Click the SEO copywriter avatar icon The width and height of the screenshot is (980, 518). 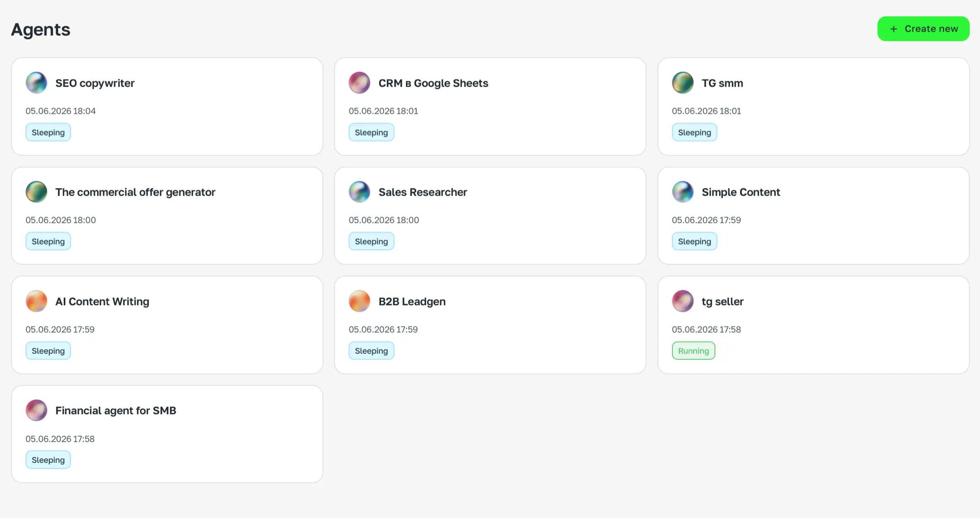pyautogui.click(x=36, y=83)
